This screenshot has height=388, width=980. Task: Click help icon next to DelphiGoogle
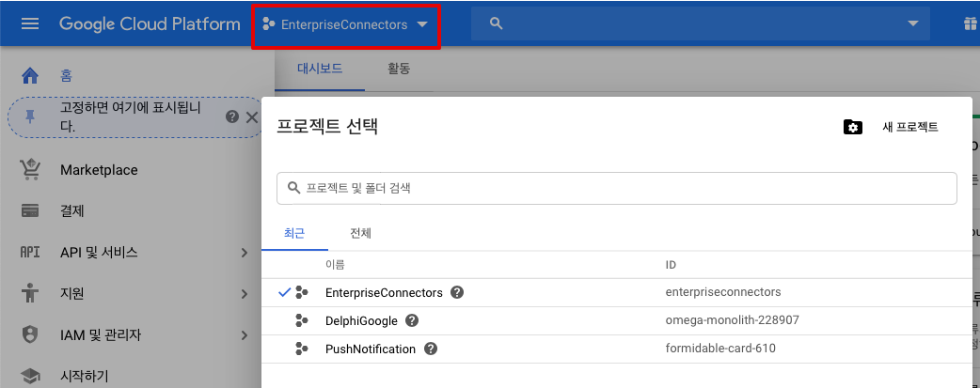tap(411, 320)
